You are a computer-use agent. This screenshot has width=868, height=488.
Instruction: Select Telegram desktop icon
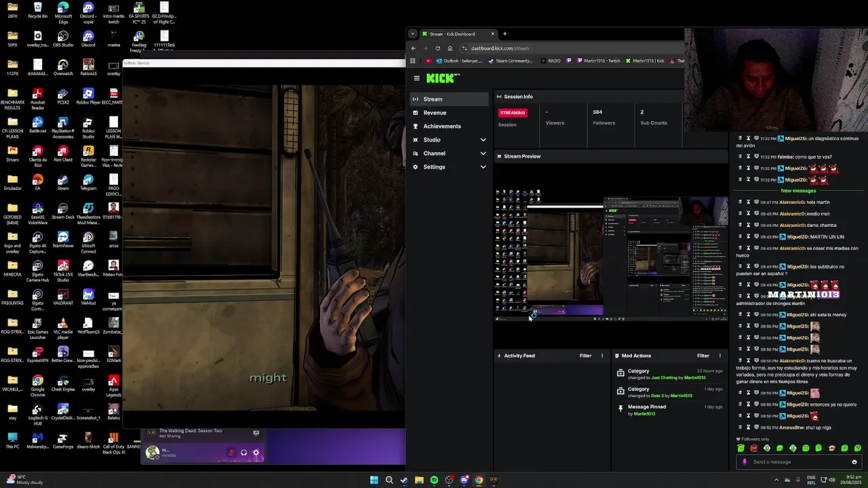(88, 182)
